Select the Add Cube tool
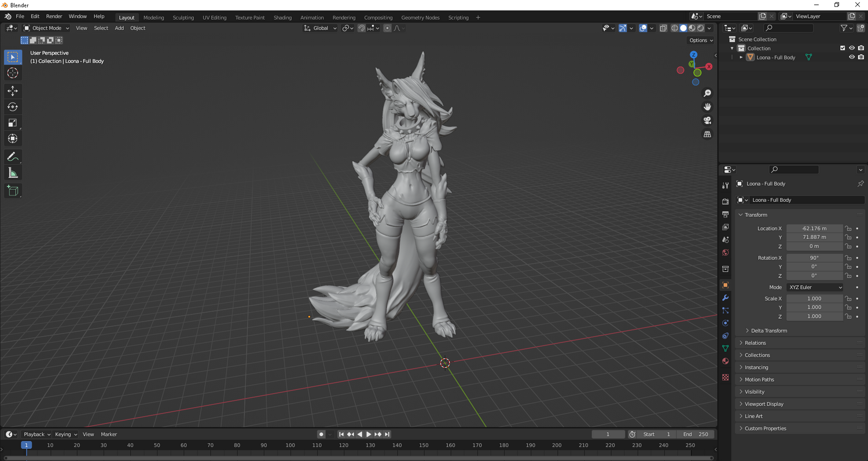This screenshot has height=461, width=868. pos(13,190)
